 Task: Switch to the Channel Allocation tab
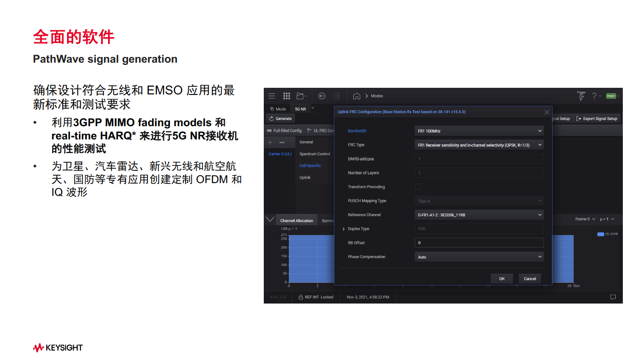[x=296, y=221]
